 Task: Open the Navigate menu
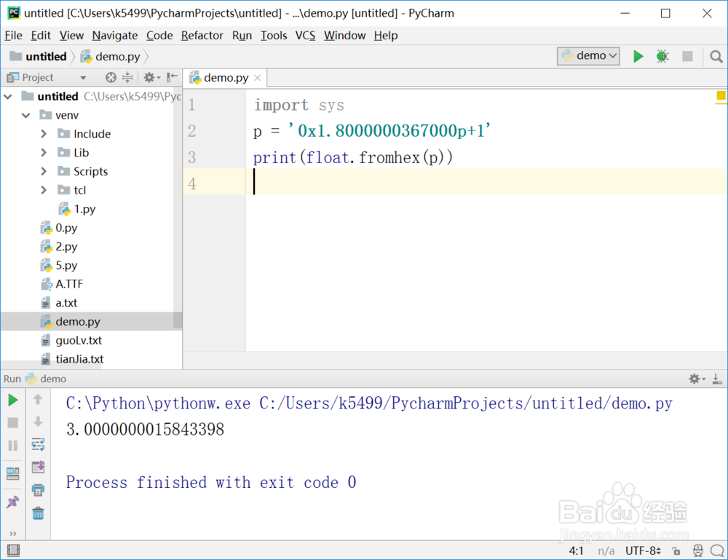pos(115,35)
